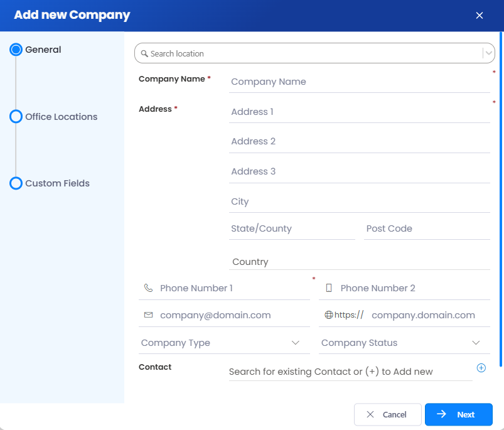Close the Add new Company dialog
This screenshot has width=504, height=430.
pyautogui.click(x=480, y=16)
